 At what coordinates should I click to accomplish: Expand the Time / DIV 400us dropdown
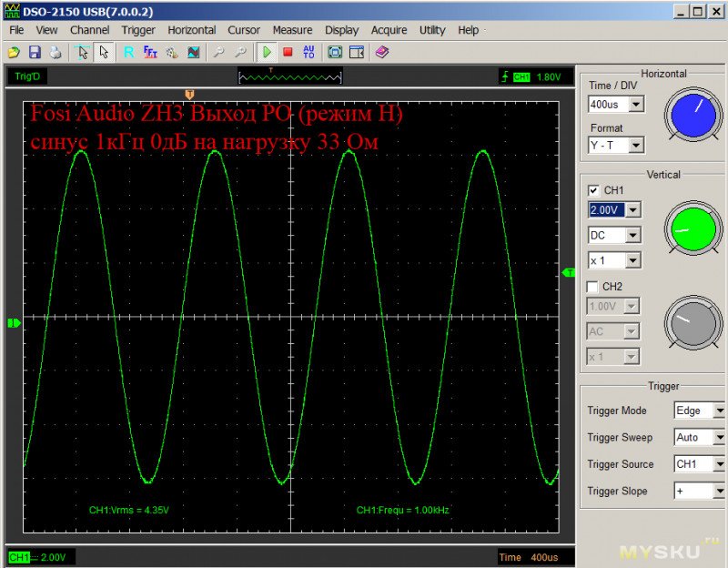pyautogui.click(x=635, y=105)
